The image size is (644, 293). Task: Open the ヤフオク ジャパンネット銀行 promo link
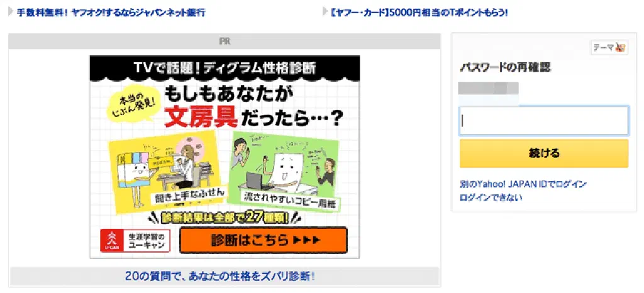click(111, 13)
